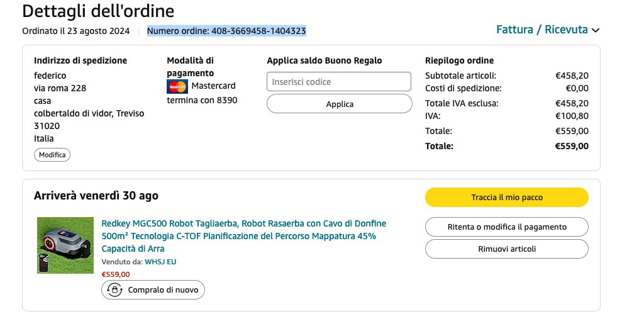Click the yellow Traccia il mio pacco button
This screenshot has height=314, width=644.
click(x=506, y=198)
